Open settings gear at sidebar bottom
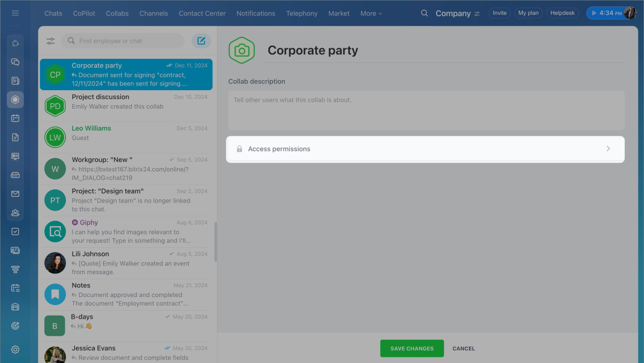 coord(15,349)
